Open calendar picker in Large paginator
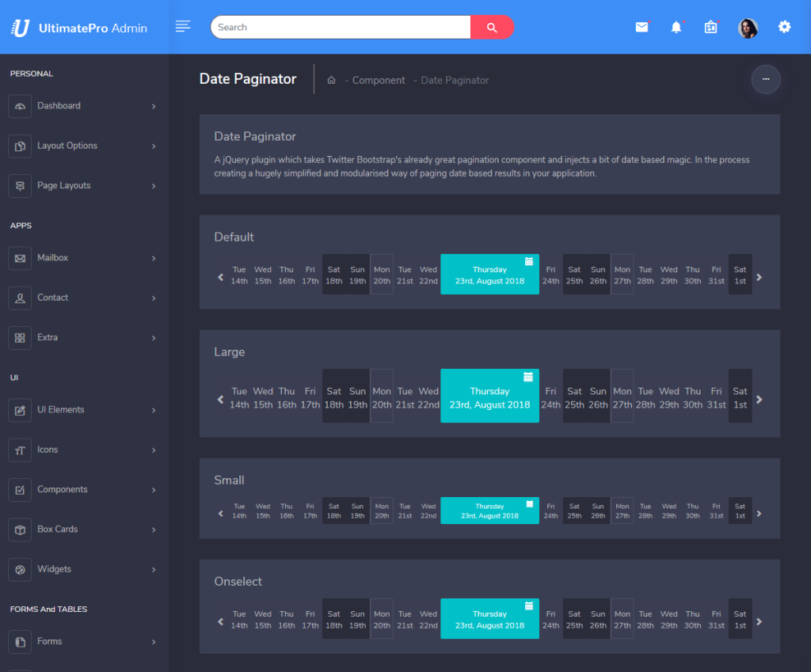Viewport: 811px width, 672px height. (528, 377)
